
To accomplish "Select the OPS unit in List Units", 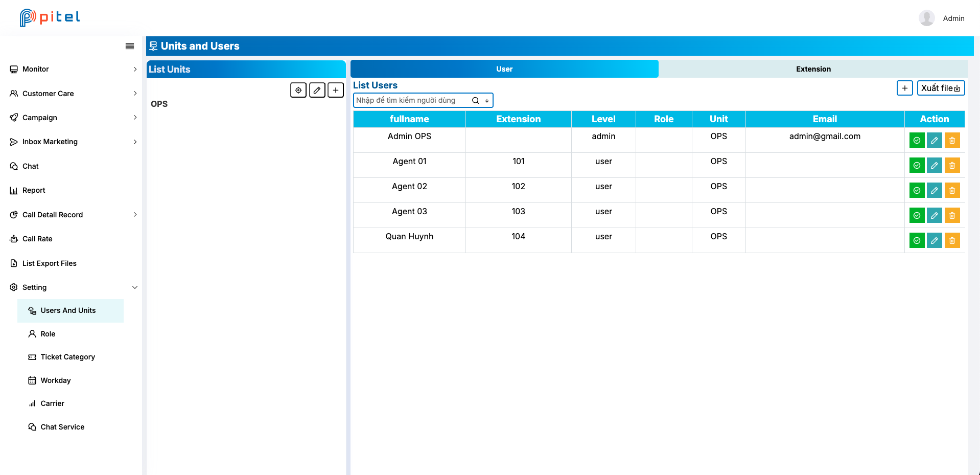I will click(159, 104).
